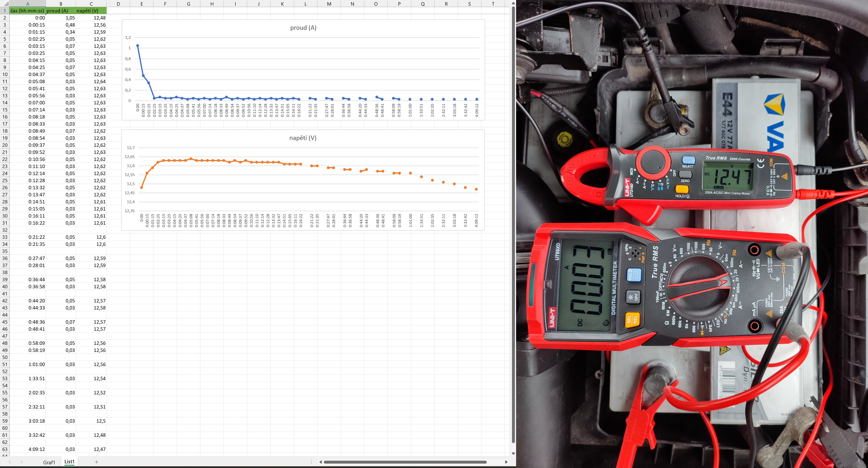
Task: Open the Graf1 sheet tab
Action: [x=49, y=462]
